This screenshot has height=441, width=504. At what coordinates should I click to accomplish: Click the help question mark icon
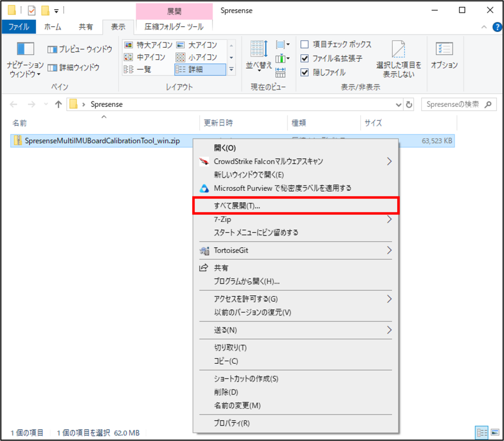tap(497, 27)
